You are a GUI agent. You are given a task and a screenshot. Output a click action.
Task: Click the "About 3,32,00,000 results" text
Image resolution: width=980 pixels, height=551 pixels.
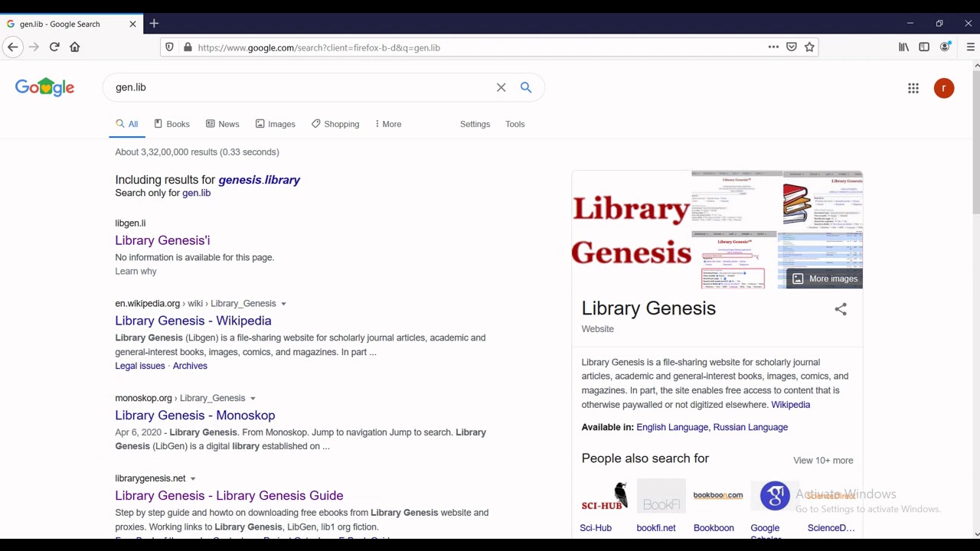click(197, 152)
